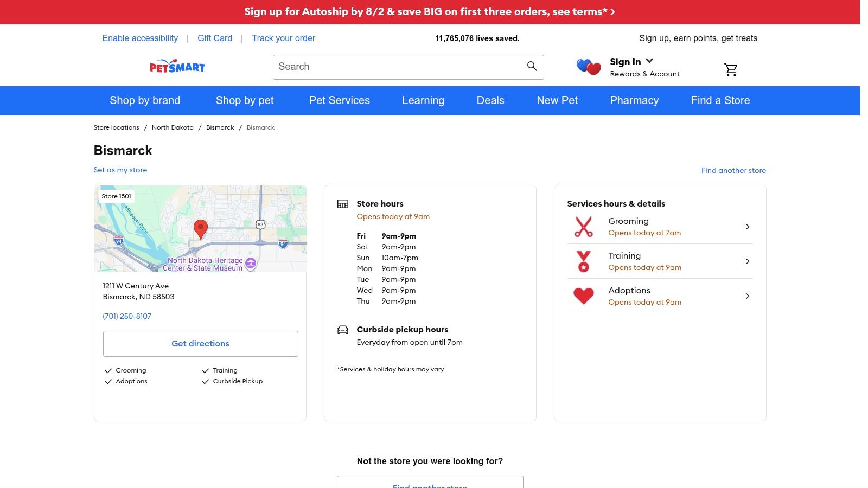
Task: Click the curbside pickup car icon
Action: [x=343, y=330]
